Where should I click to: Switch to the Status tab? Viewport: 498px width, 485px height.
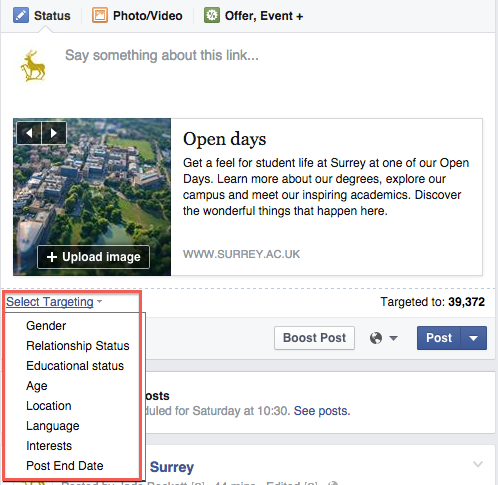[42, 16]
